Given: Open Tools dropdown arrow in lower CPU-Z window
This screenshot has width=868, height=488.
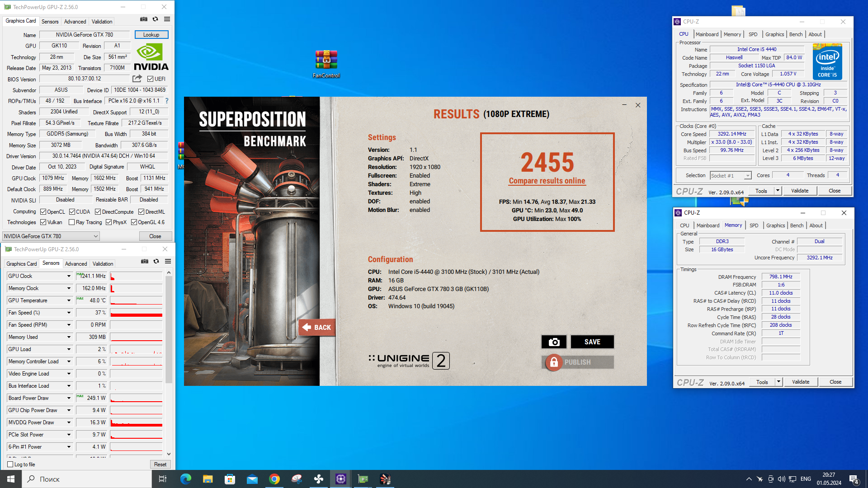Looking at the screenshot, I should point(778,382).
